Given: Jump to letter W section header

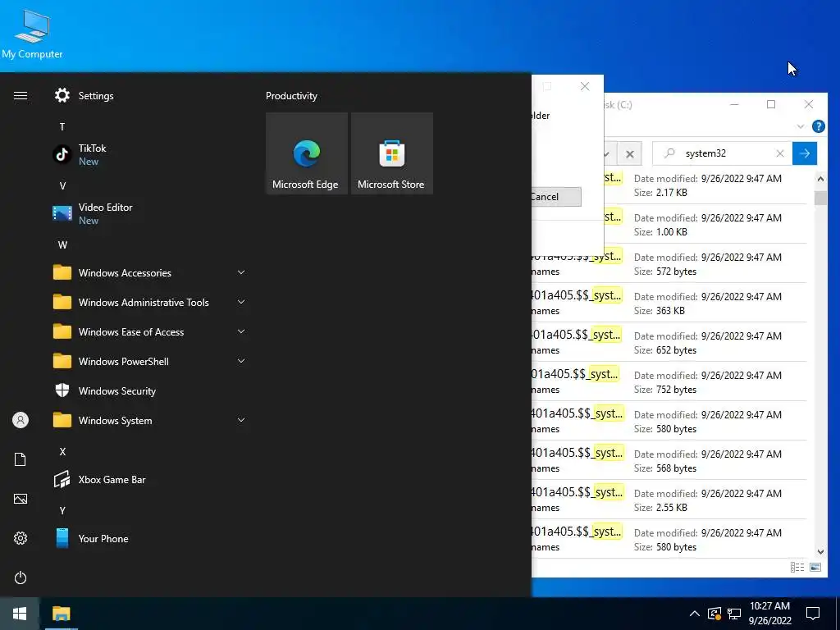Looking at the screenshot, I should (62, 244).
